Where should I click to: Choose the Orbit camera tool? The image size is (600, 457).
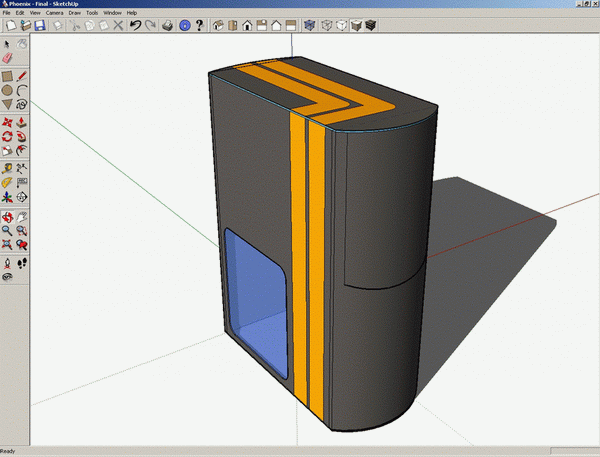click(7, 215)
